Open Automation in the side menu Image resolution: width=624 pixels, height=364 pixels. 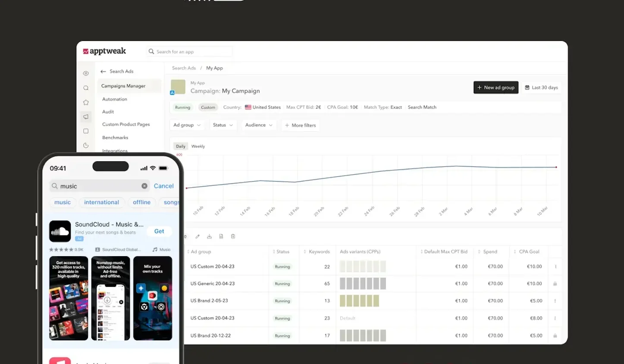point(115,99)
